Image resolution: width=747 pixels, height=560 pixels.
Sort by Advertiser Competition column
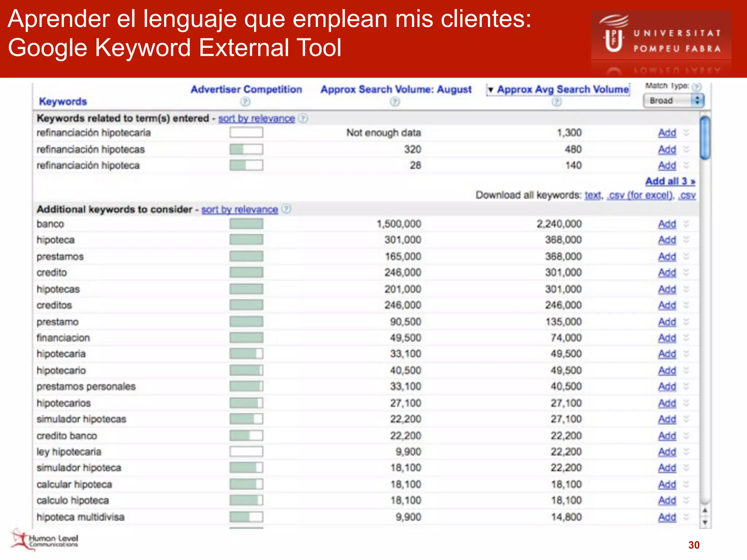click(246, 89)
